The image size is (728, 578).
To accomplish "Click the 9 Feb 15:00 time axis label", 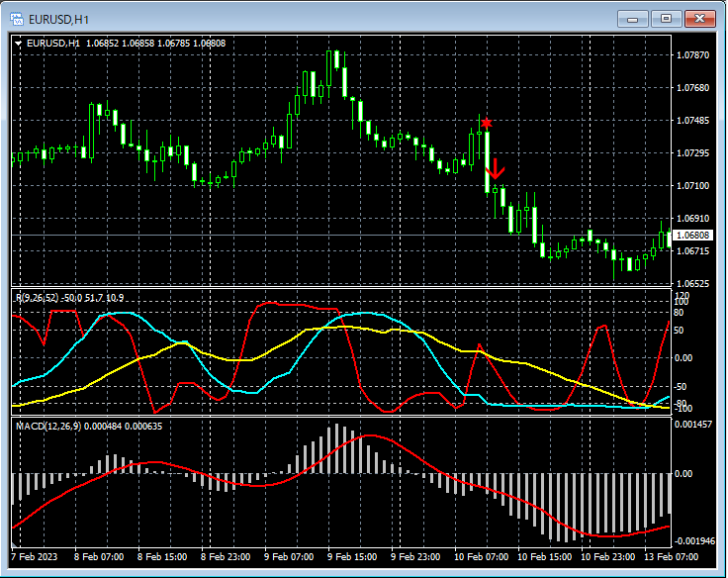I will [x=351, y=557].
